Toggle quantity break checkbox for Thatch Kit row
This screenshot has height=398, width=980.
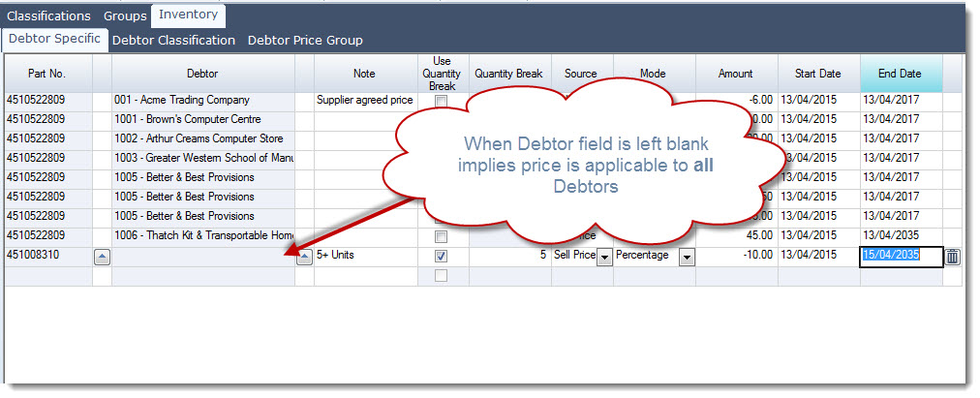coord(442,237)
